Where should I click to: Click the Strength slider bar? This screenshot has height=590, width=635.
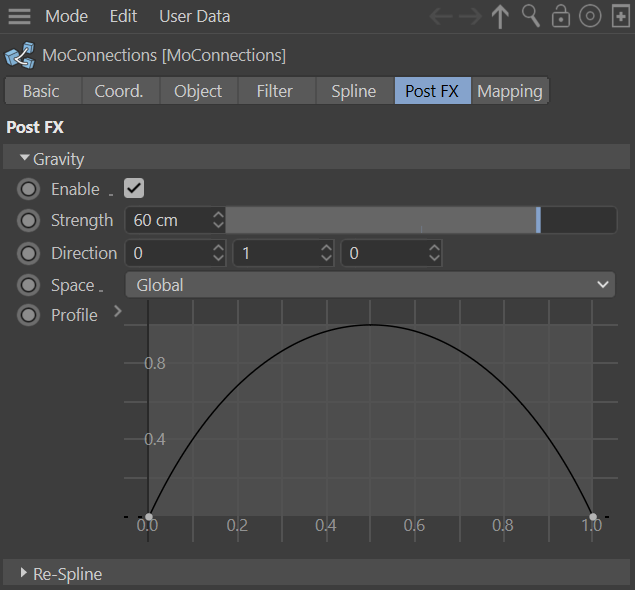click(x=420, y=221)
